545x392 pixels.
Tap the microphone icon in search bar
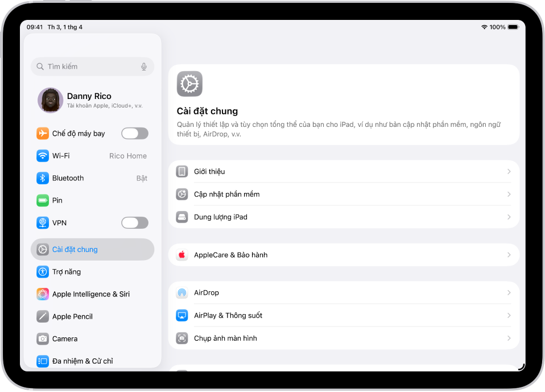144,67
